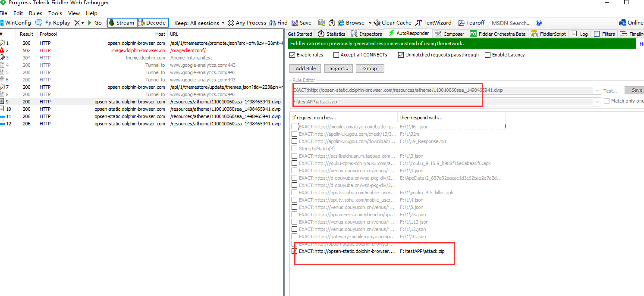The width and height of the screenshot is (644, 296).
Task: Open the request match rule dropdown
Action: 597,90
